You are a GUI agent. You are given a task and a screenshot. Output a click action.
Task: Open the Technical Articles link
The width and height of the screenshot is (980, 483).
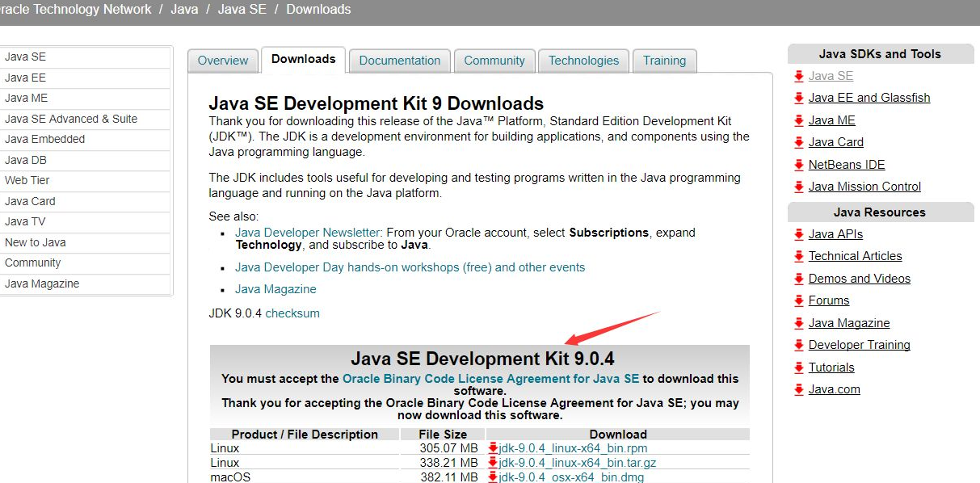coord(855,256)
